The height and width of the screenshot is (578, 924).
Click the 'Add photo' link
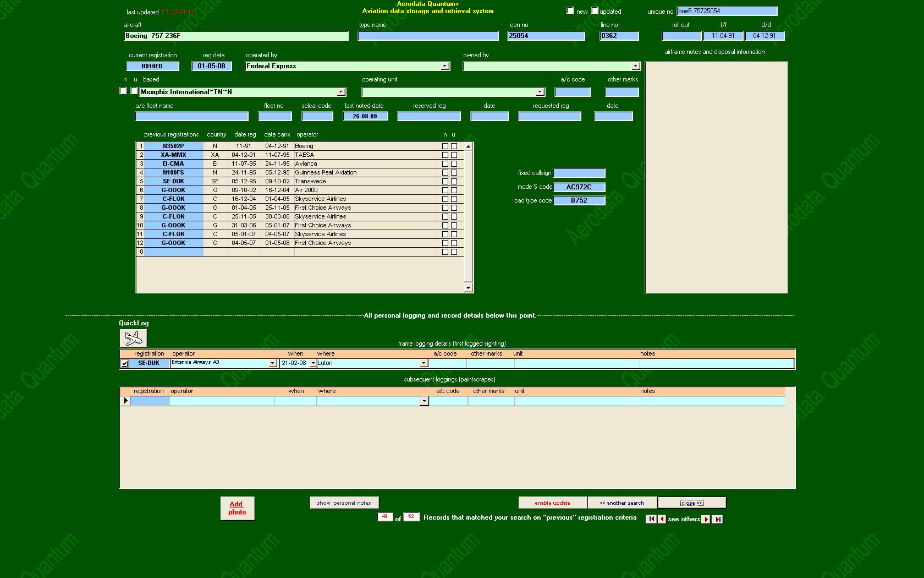tap(237, 508)
